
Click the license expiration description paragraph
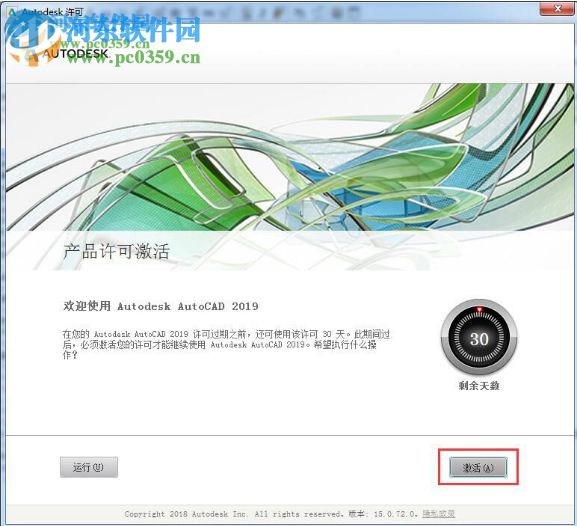[x=226, y=345]
